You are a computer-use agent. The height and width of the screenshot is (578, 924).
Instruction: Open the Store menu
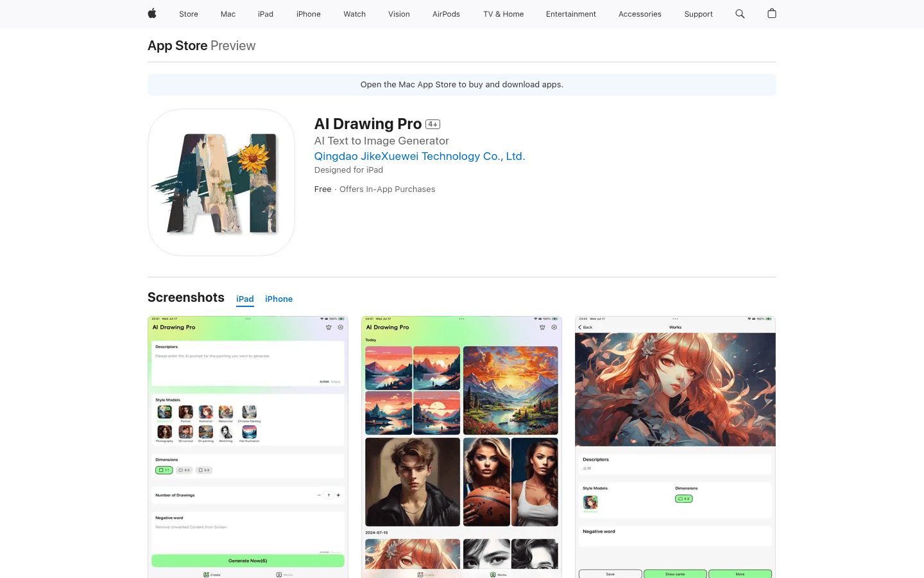point(189,14)
